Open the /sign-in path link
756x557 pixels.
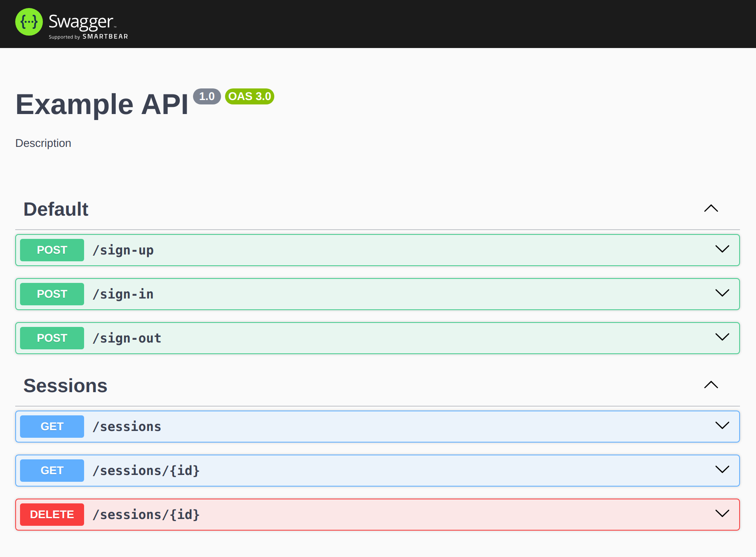tap(123, 295)
